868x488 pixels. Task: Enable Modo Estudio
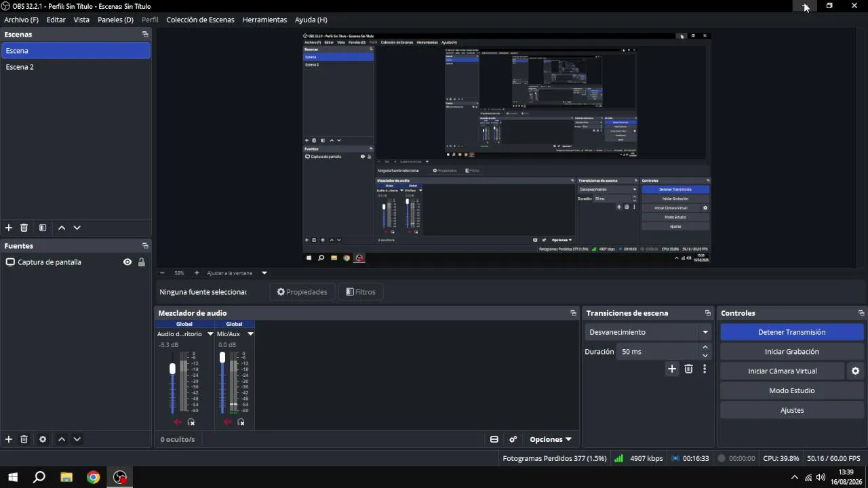click(791, 390)
